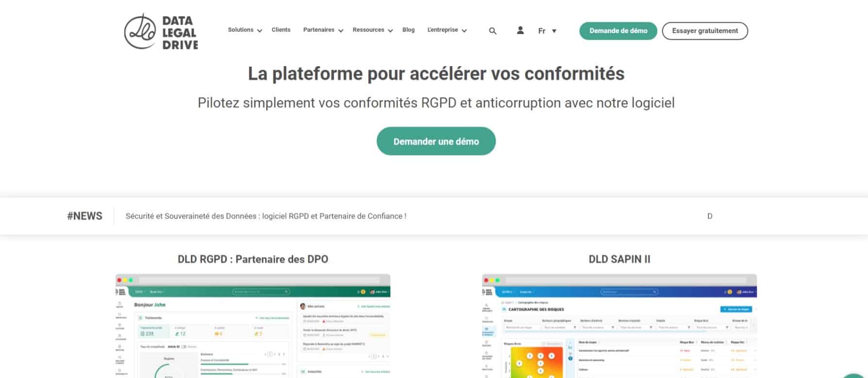Open the Ressources menu item
868x378 pixels.
(x=368, y=30)
